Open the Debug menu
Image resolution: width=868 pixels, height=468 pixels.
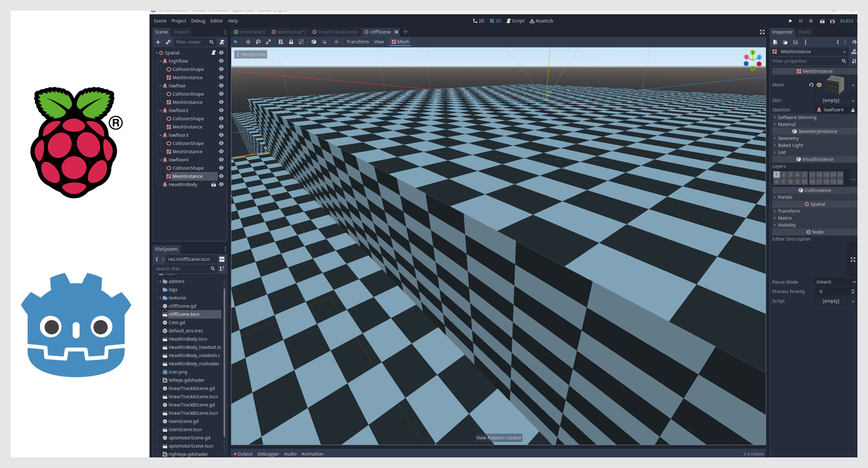coord(198,21)
